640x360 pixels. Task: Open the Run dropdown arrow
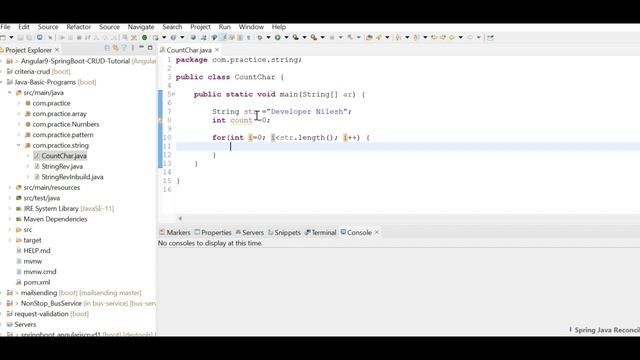[x=286, y=38]
